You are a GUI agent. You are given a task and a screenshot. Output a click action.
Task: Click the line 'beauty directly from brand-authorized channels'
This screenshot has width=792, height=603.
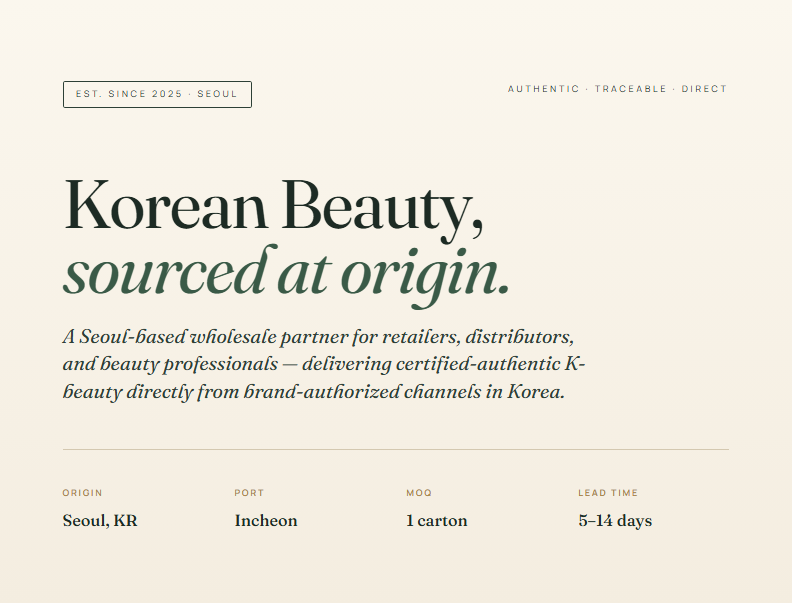tap(313, 392)
